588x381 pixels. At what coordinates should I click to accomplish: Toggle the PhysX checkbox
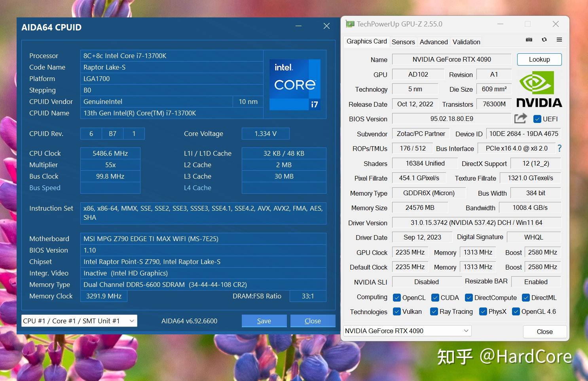click(x=483, y=311)
